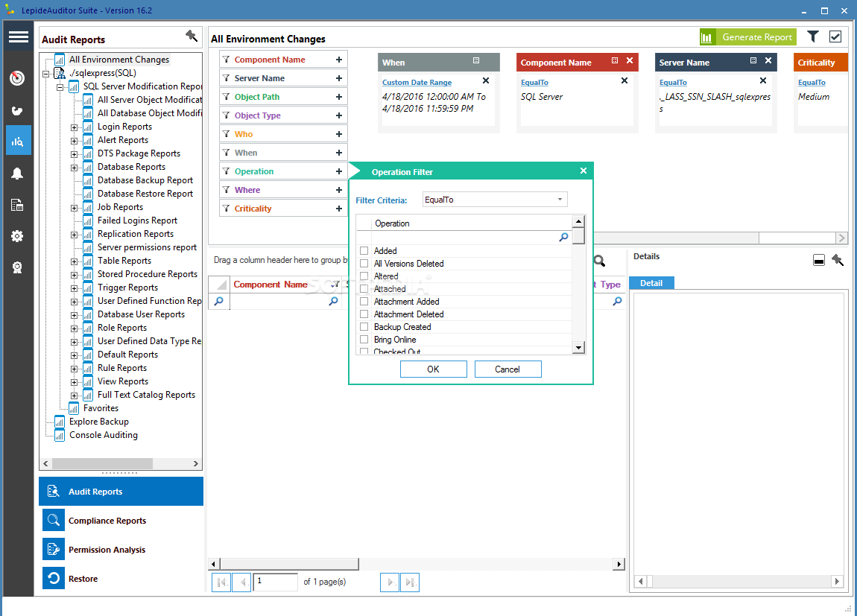Clear the Custom Date Range condition

click(486, 81)
